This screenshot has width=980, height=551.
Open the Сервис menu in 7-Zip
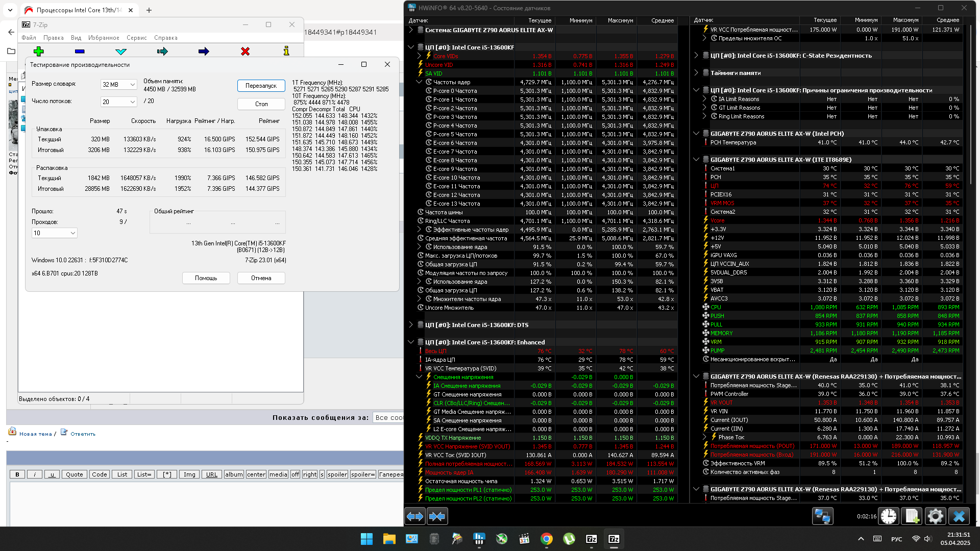pos(136,38)
